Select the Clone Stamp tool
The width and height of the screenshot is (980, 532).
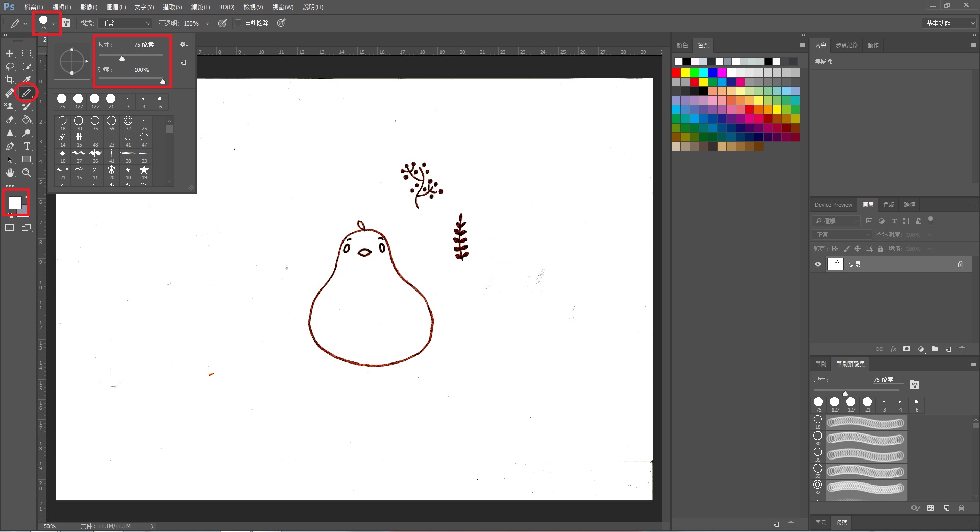pyautogui.click(x=10, y=106)
